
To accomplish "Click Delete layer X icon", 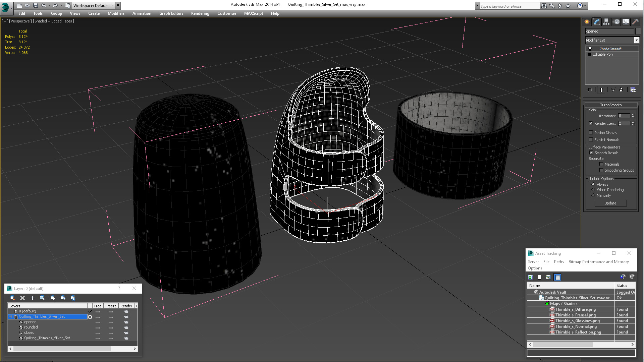I will tap(22, 298).
